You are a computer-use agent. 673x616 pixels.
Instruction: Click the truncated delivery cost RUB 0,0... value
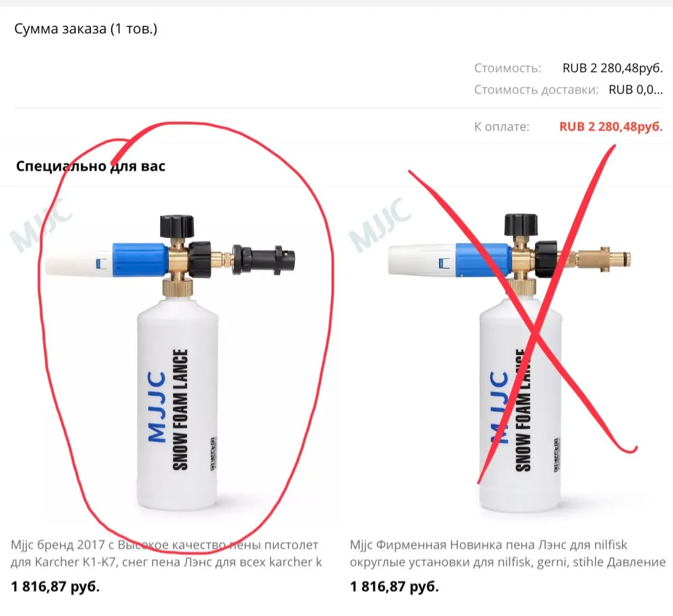click(x=636, y=89)
